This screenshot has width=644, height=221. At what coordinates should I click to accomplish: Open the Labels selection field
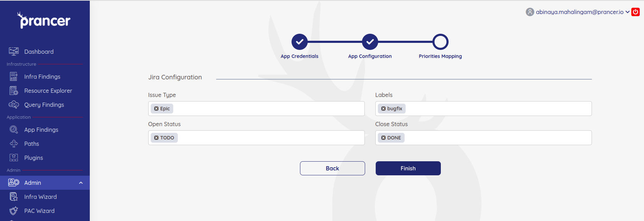[483, 109]
